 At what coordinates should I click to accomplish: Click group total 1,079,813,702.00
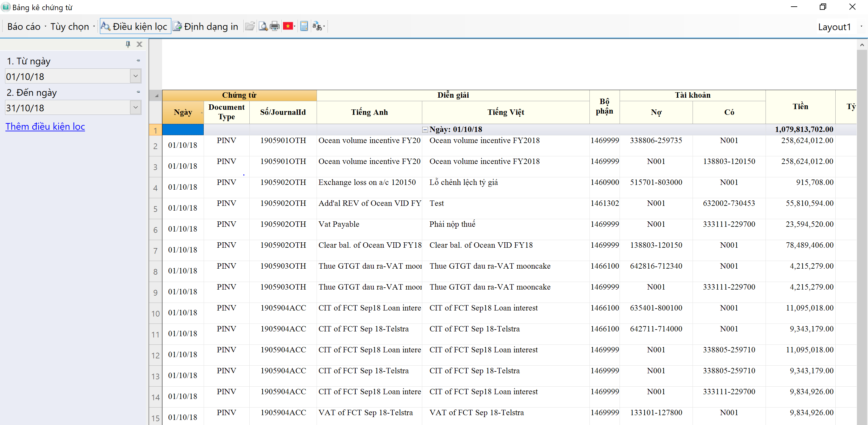(x=804, y=129)
